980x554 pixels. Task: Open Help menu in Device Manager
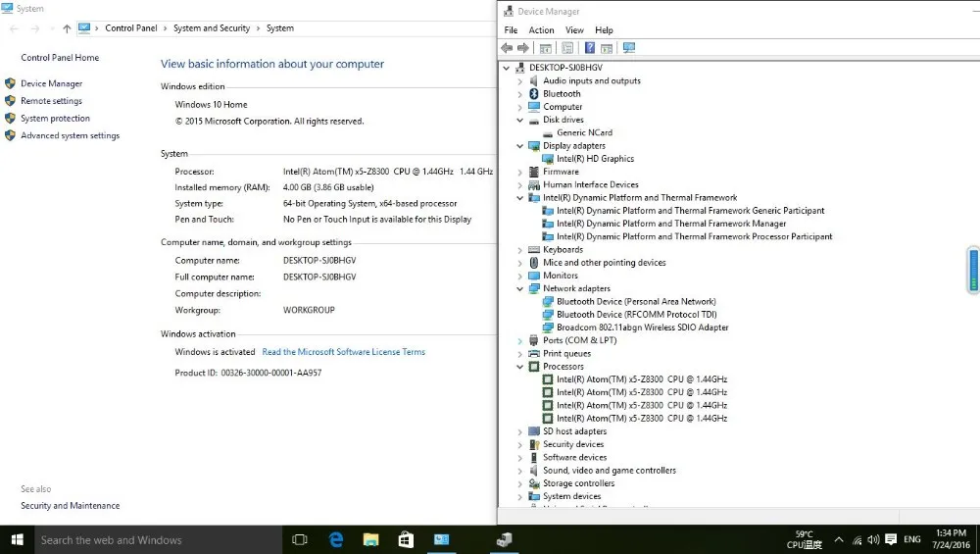coord(604,30)
